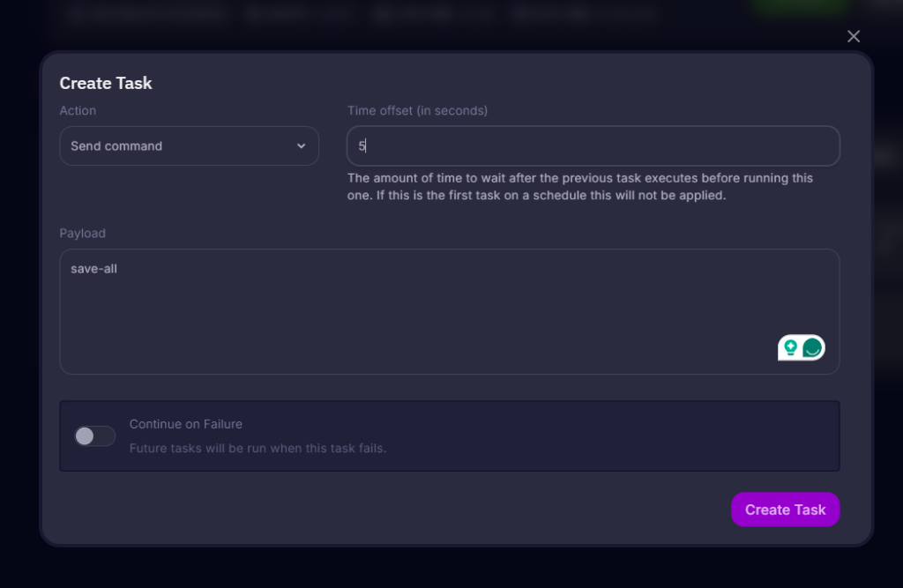Click the Action field label
This screenshot has height=588, width=903.
tap(78, 110)
